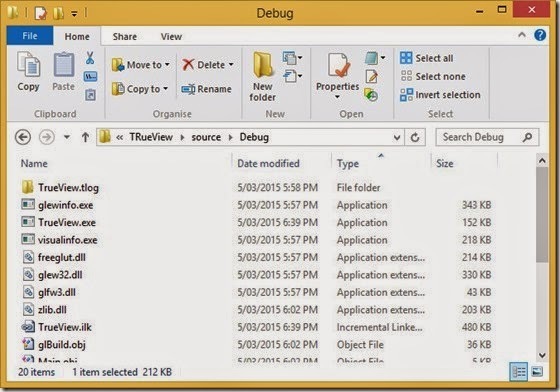Select the glew32.dll file row
The width and height of the screenshot is (560, 392).
[x=256, y=275]
